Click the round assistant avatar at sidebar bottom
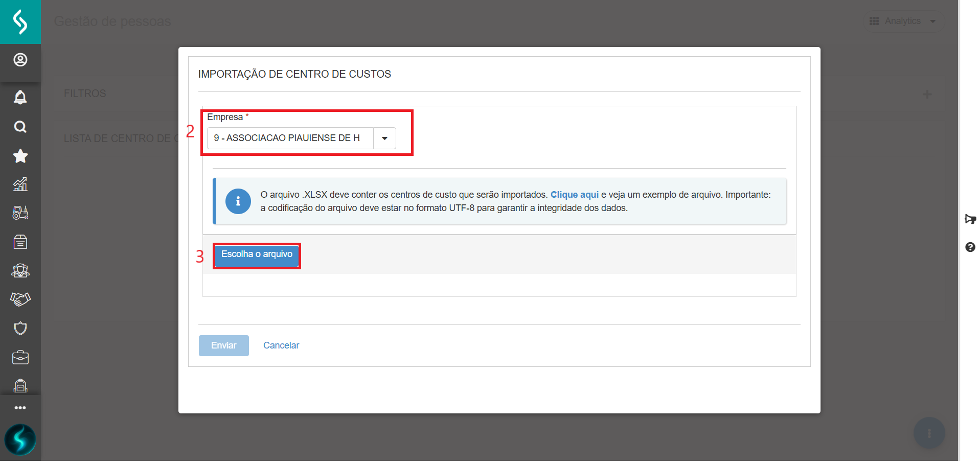The height and width of the screenshot is (465, 980). (x=20, y=439)
